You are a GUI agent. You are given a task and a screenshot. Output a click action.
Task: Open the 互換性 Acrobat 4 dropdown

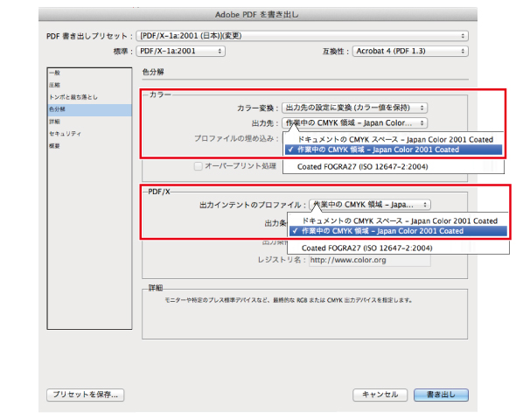pyautogui.click(x=410, y=51)
